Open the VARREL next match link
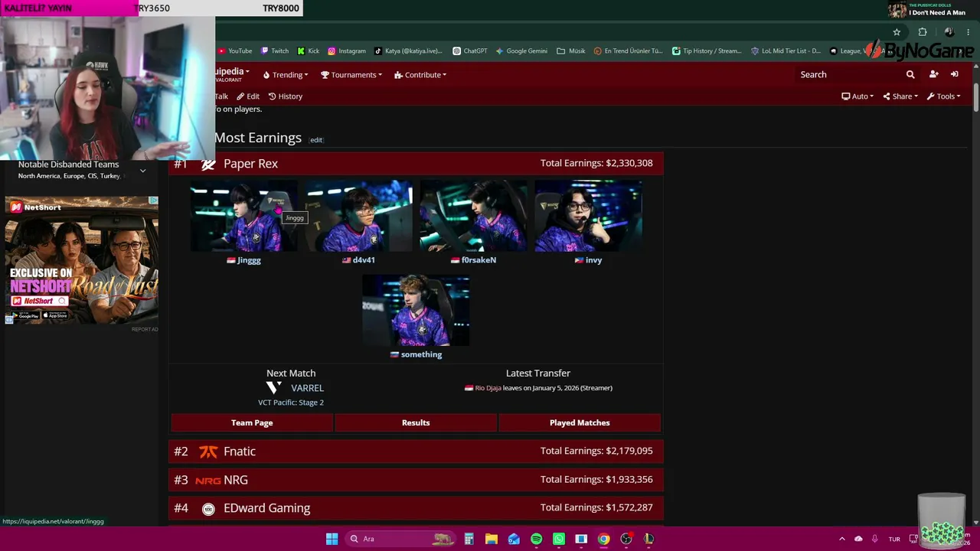 coord(307,388)
